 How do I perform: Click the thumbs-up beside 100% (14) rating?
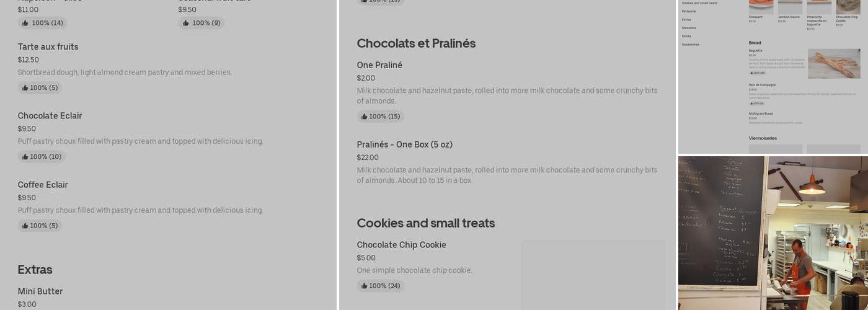point(25,23)
